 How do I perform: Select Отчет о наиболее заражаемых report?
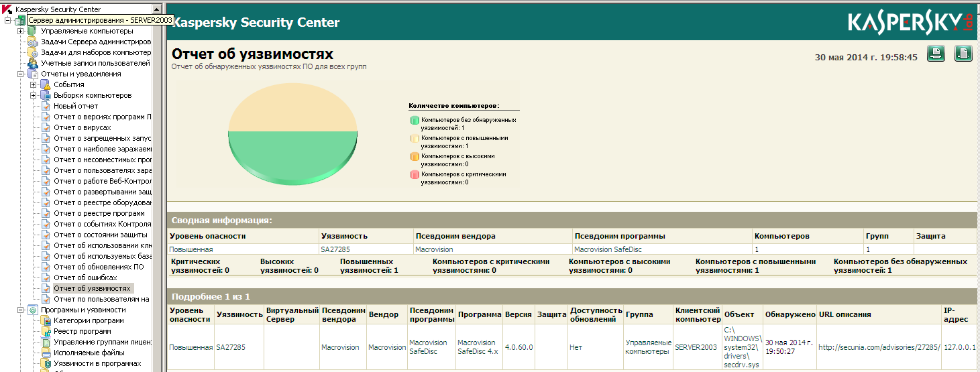tap(103, 149)
